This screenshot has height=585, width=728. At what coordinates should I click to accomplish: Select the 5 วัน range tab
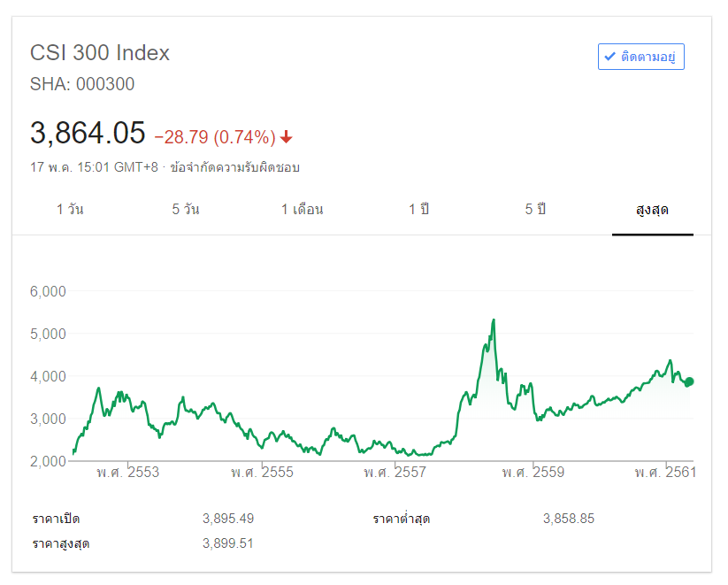(x=186, y=210)
